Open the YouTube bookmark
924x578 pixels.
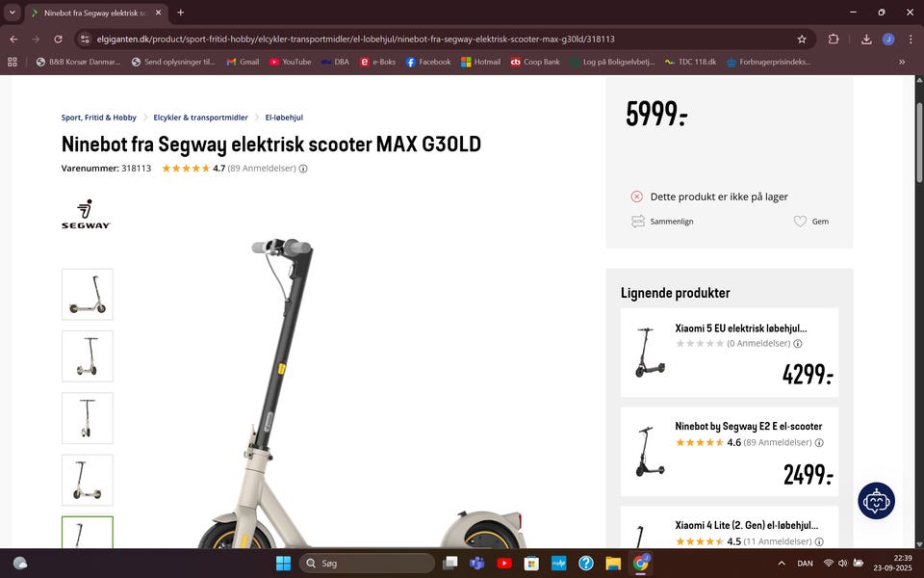tap(290, 62)
